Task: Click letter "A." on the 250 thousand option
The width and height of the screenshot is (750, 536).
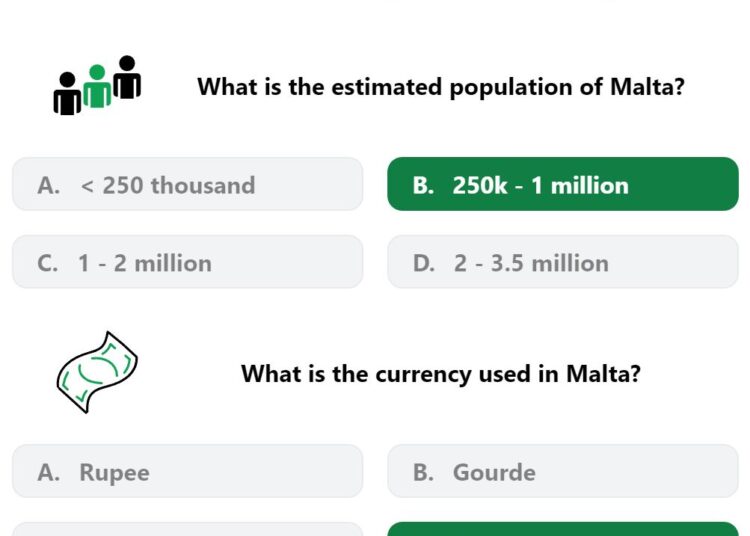Action: [49, 186]
